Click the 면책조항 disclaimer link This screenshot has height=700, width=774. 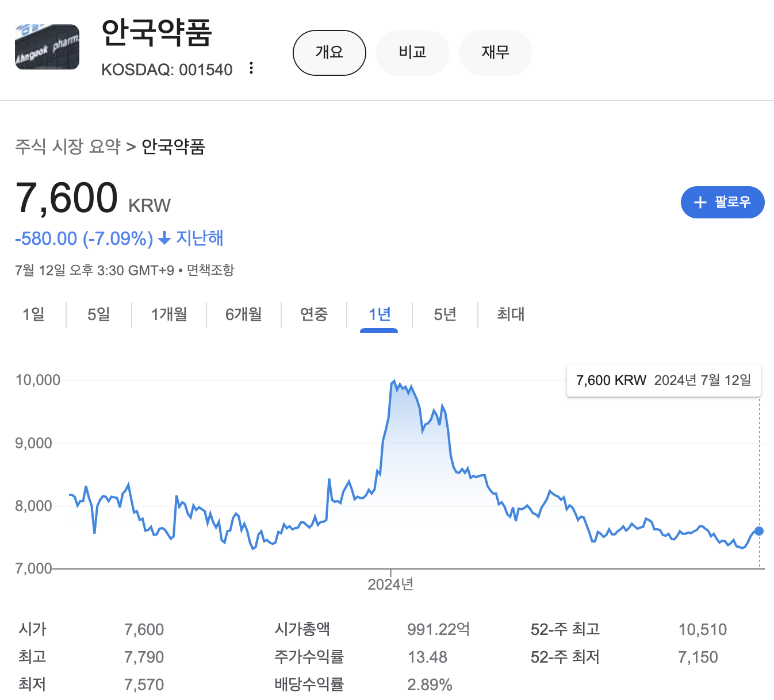click(210, 270)
